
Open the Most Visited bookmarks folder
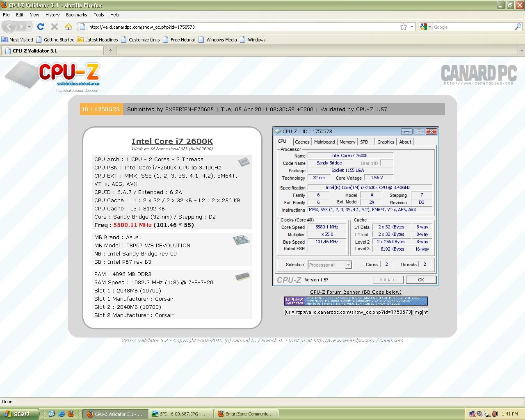pos(17,40)
